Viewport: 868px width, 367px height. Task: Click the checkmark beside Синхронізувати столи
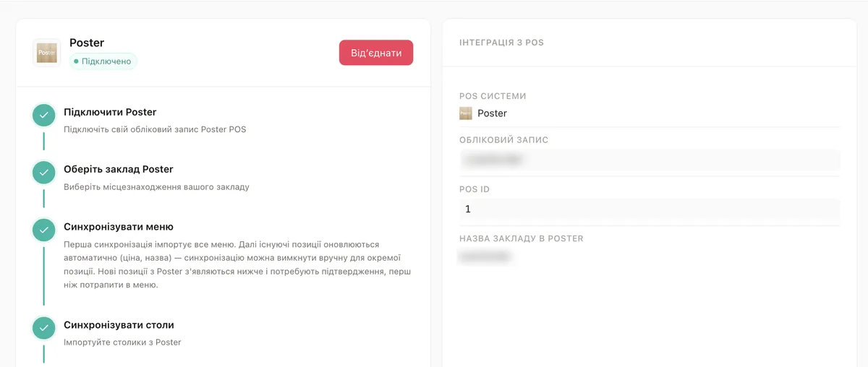pyautogui.click(x=44, y=328)
